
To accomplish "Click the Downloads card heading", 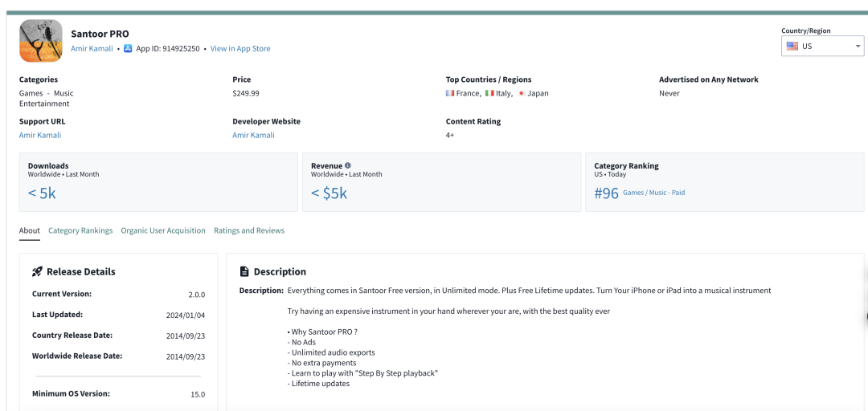I will [x=48, y=165].
